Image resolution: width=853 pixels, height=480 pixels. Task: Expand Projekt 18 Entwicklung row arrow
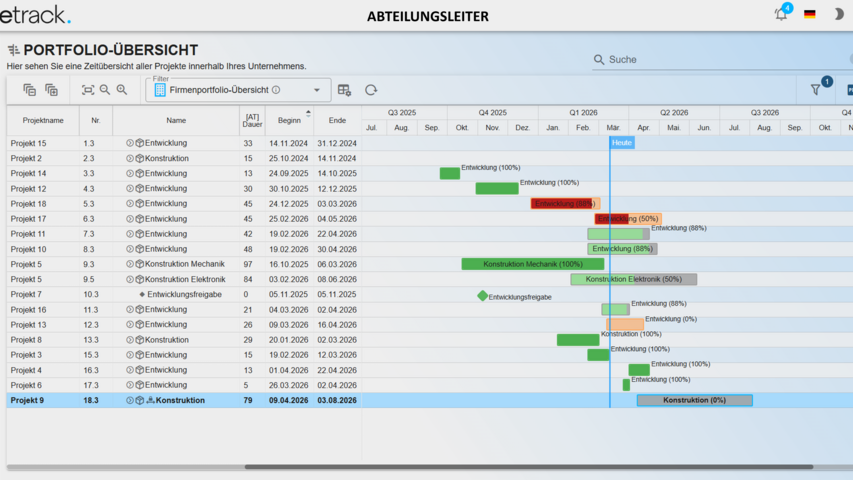click(x=130, y=204)
